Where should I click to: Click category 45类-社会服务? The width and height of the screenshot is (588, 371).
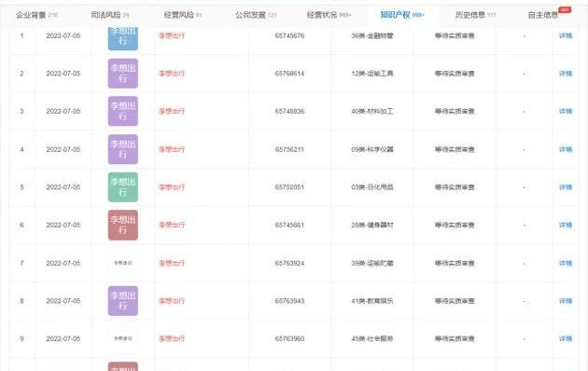pos(372,338)
